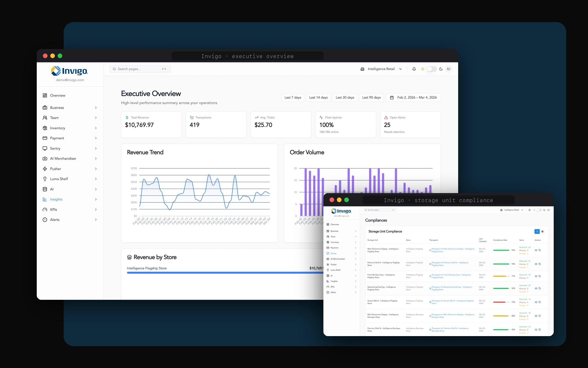This screenshot has height=368, width=588.
Task: Select Last 30 days range button
Action: click(x=345, y=97)
